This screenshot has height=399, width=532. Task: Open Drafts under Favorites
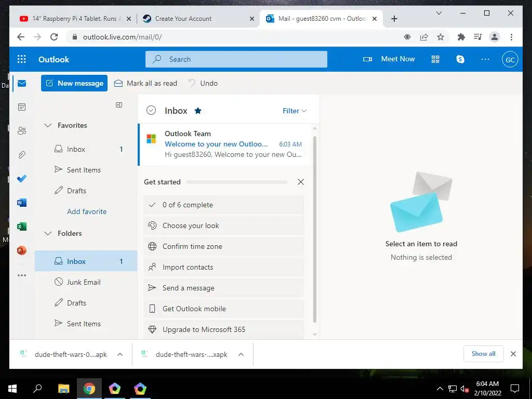click(86, 191)
